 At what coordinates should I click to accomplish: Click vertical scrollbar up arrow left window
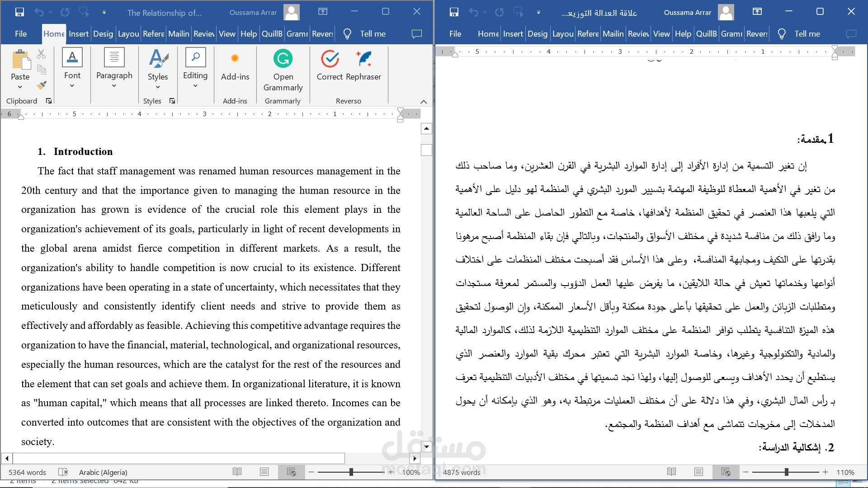coord(426,129)
